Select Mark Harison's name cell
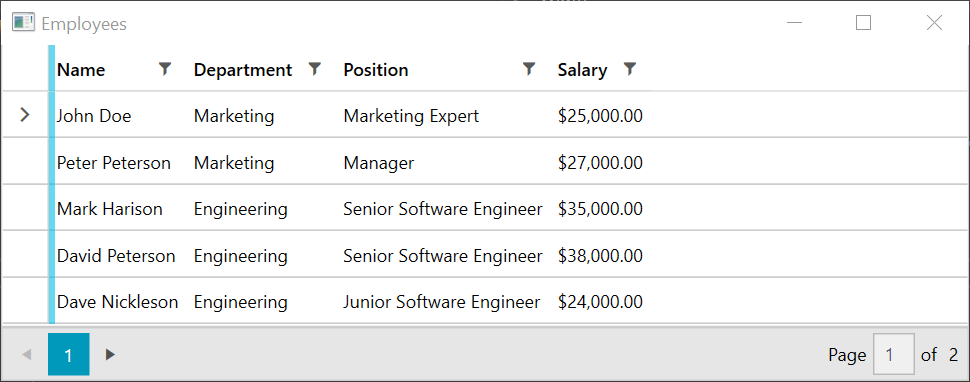This screenshot has width=970, height=382. click(109, 209)
